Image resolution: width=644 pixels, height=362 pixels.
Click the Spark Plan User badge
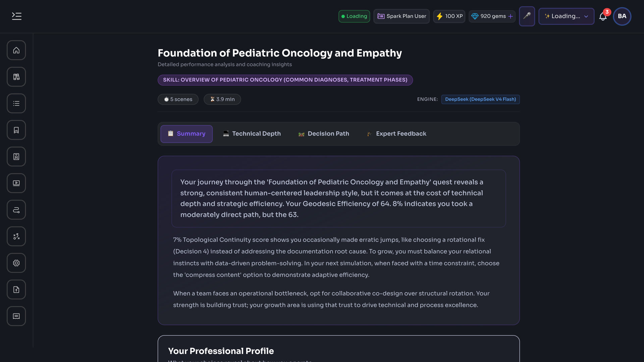(401, 16)
